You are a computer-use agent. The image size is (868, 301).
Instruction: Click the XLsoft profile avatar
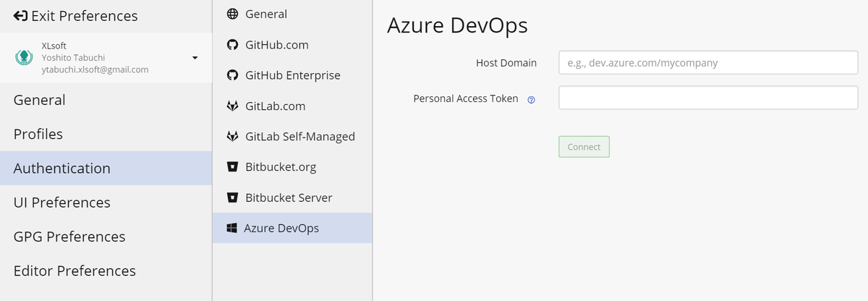(25, 58)
